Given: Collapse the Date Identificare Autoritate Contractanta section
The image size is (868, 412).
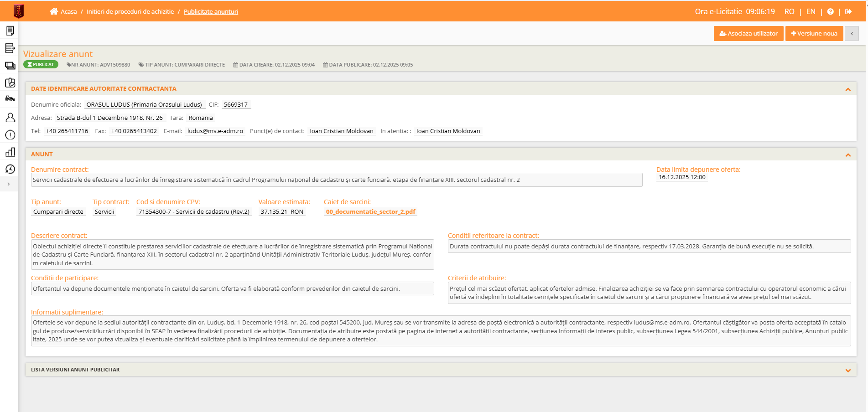Looking at the screenshot, I should (848, 89).
